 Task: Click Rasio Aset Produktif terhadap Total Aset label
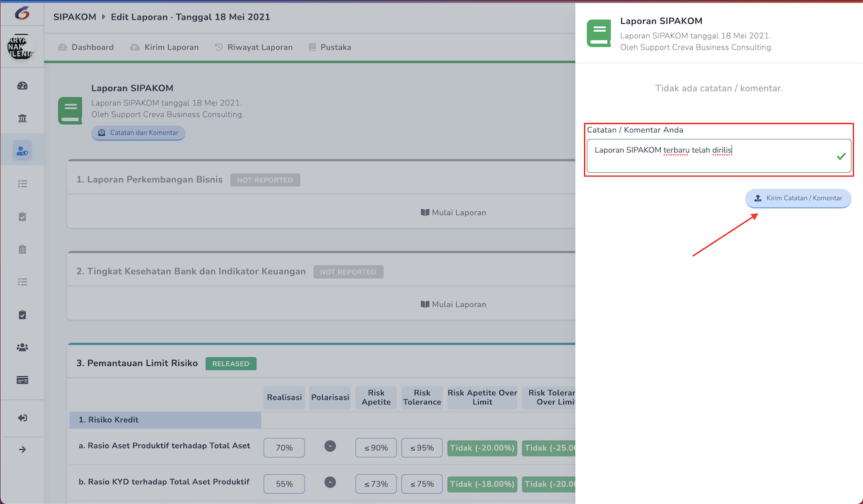(x=164, y=446)
